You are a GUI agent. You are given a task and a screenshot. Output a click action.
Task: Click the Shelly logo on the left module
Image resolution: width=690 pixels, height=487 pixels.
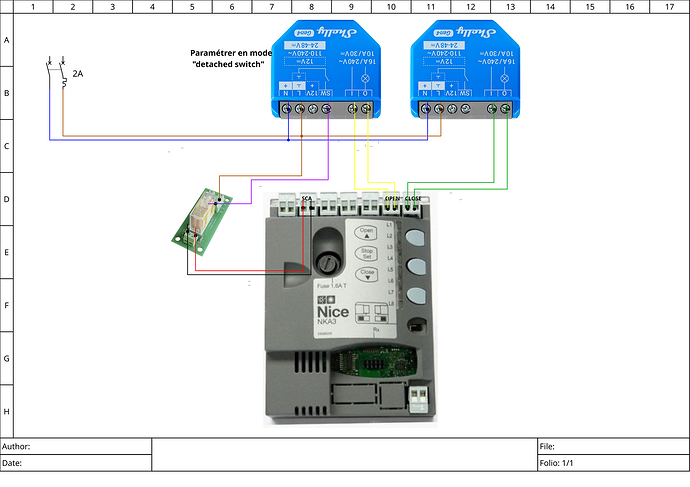click(338, 32)
